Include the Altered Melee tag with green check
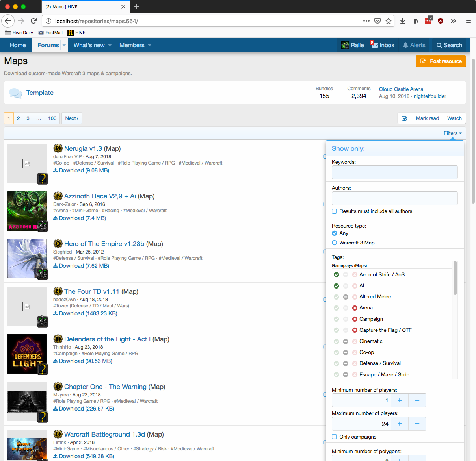The height and width of the screenshot is (461, 476). pyautogui.click(x=336, y=297)
